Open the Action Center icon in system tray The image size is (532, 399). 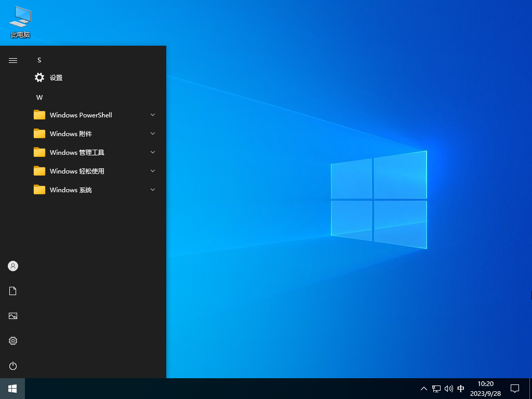click(514, 388)
